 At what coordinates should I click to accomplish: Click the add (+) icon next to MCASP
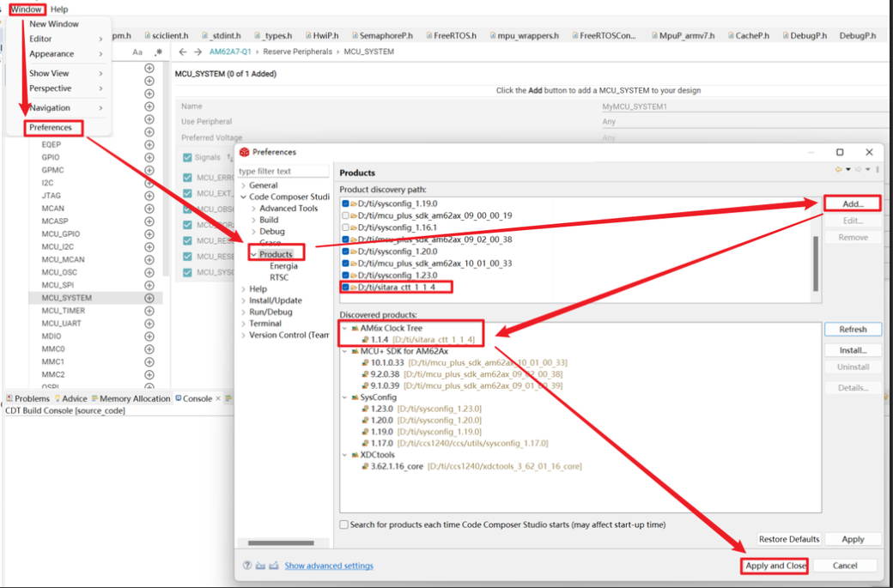149,221
